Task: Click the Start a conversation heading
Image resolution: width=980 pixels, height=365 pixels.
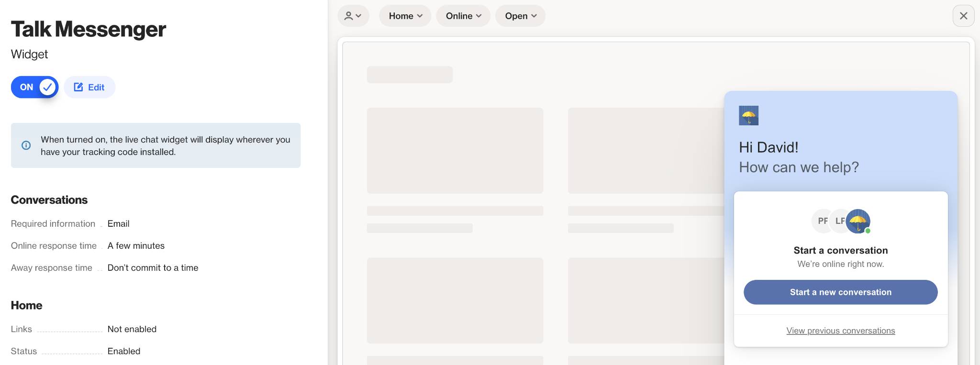Action: [x=840, y=250]
